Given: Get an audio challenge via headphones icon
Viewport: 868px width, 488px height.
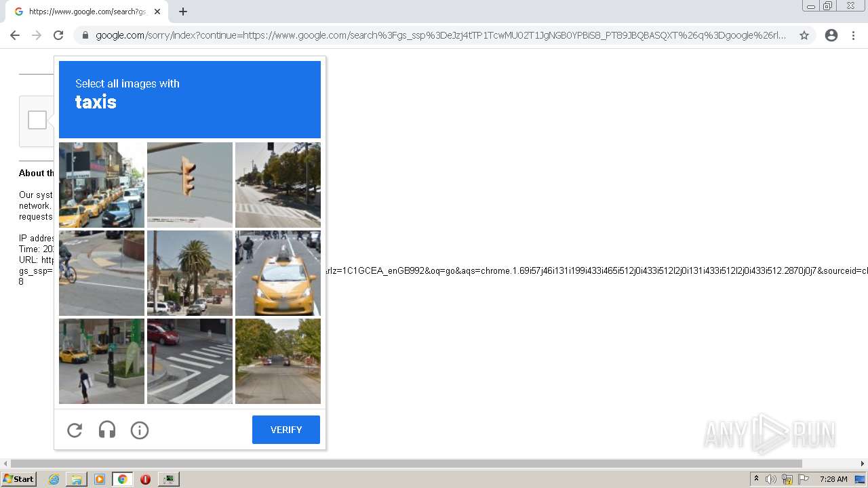Looking at the screenshot, I should tap(107, 430).
